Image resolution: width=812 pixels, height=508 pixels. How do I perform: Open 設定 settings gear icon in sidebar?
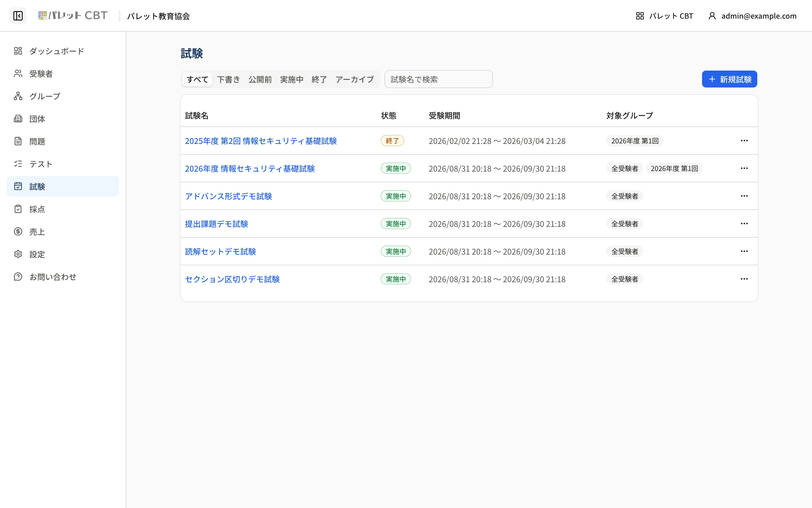(x=18, y=254)
